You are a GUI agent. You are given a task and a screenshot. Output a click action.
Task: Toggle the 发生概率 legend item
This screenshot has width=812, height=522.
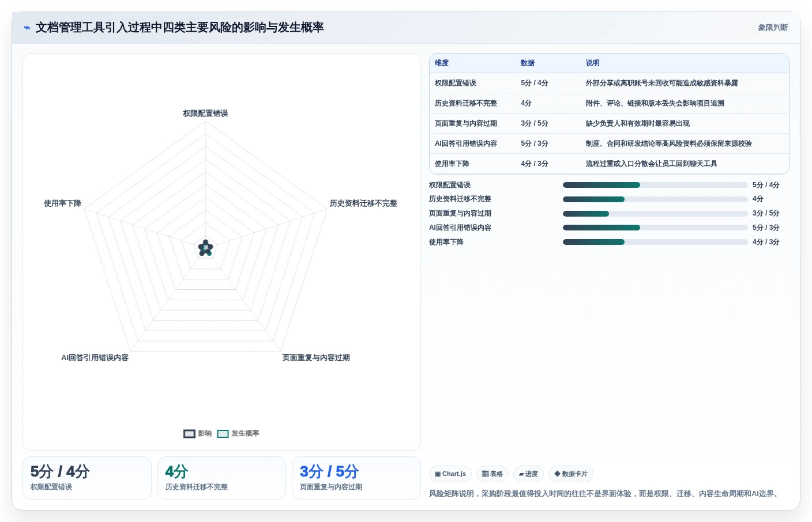tap(238, 433)
